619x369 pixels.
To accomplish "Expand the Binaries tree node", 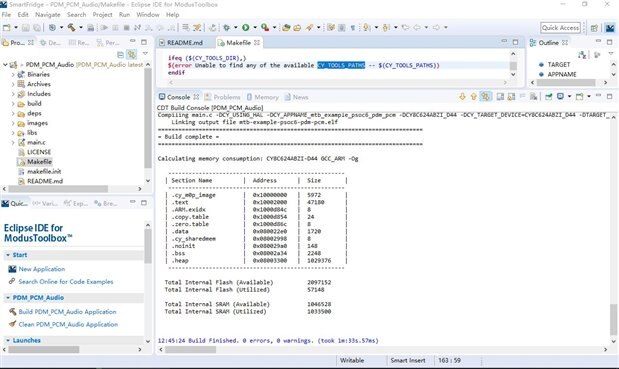I will (13, 74).
